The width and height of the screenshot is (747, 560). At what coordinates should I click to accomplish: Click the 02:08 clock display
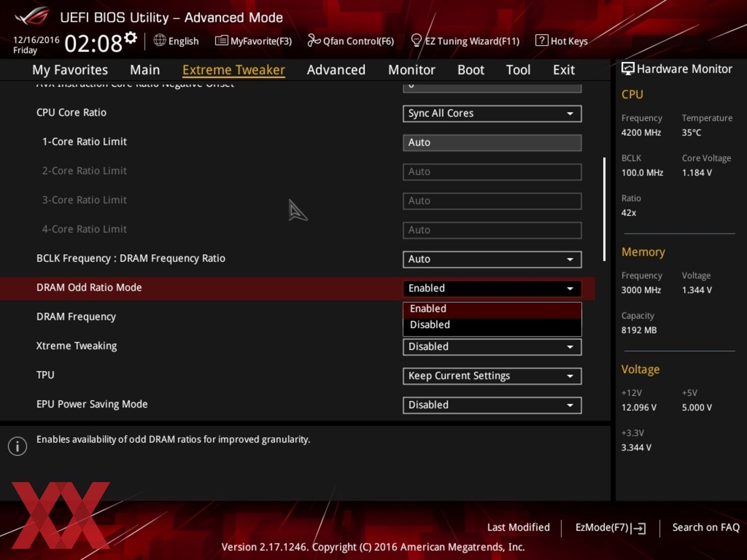coord(93,43)
